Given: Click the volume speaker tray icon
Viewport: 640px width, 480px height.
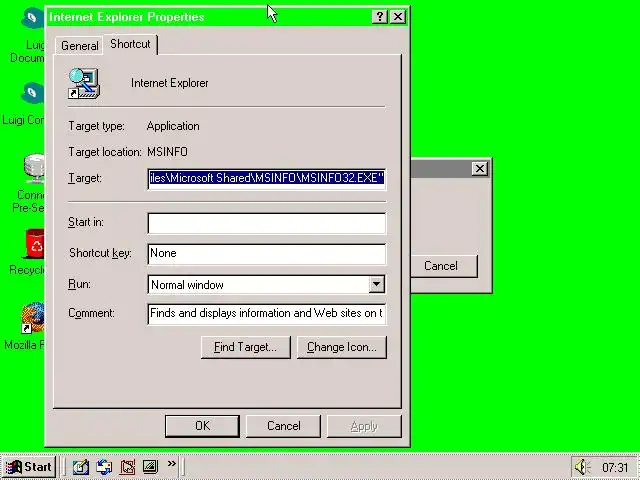Looking at the screenshot, I should (x=582, y=467).
